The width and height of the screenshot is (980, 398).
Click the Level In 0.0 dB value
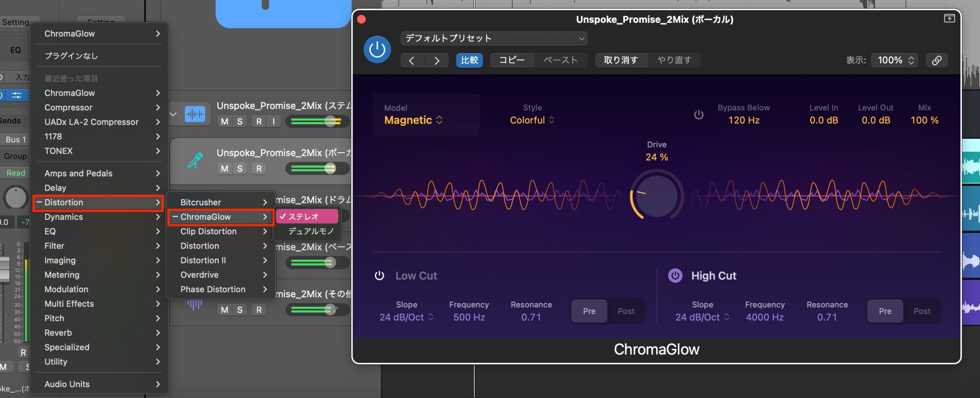pos(824,120)
